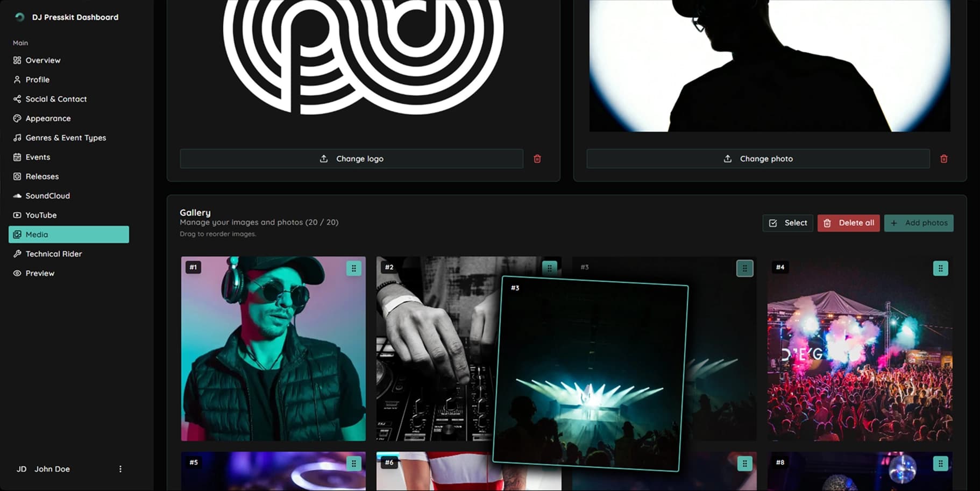Click the Preview eye icon
The image size is (980, 491).
click(x=17, y=273)
